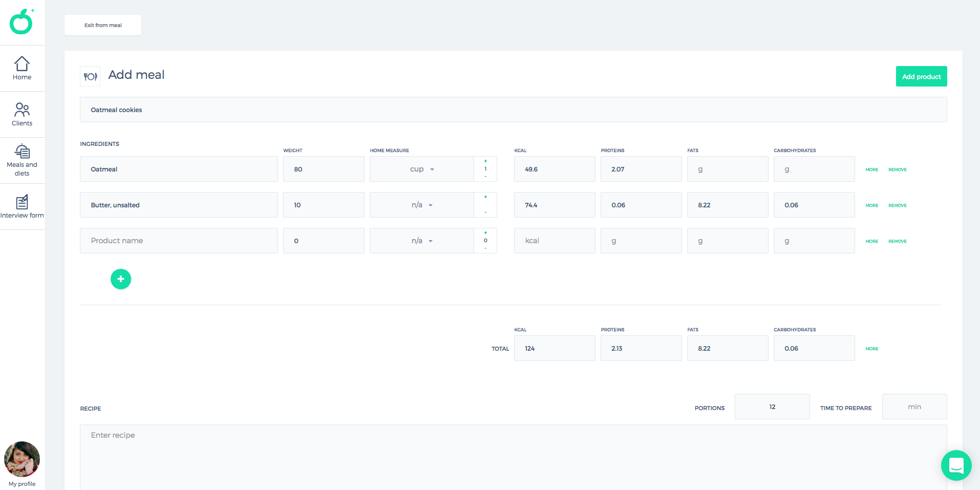The height and width of the screenshot is (490, 980).
Task: Click REMOVE link on Butter row
Action: [x=897, y=205]
